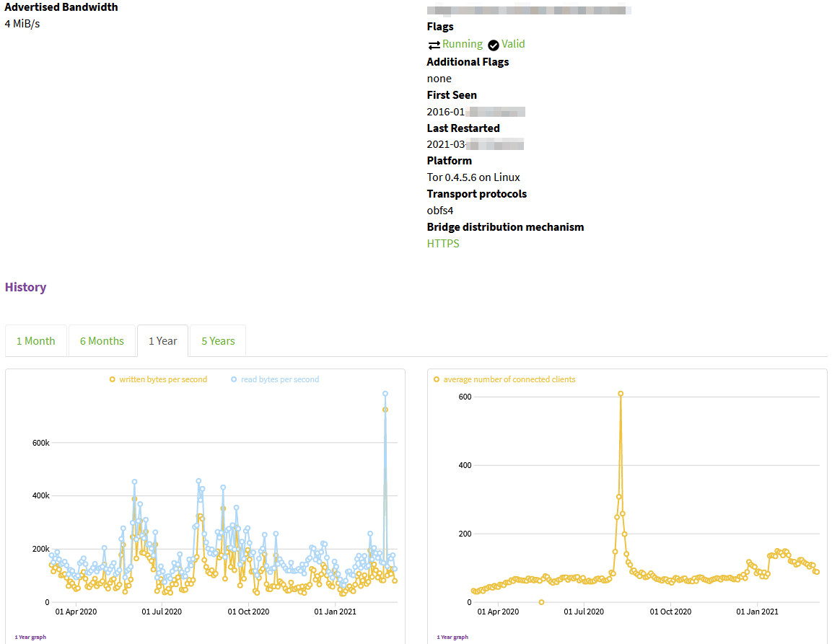Click the 600-client peak data point
The height and width of the screenshot is (644, 832).
pyautogui.click(x=621, y=394)
